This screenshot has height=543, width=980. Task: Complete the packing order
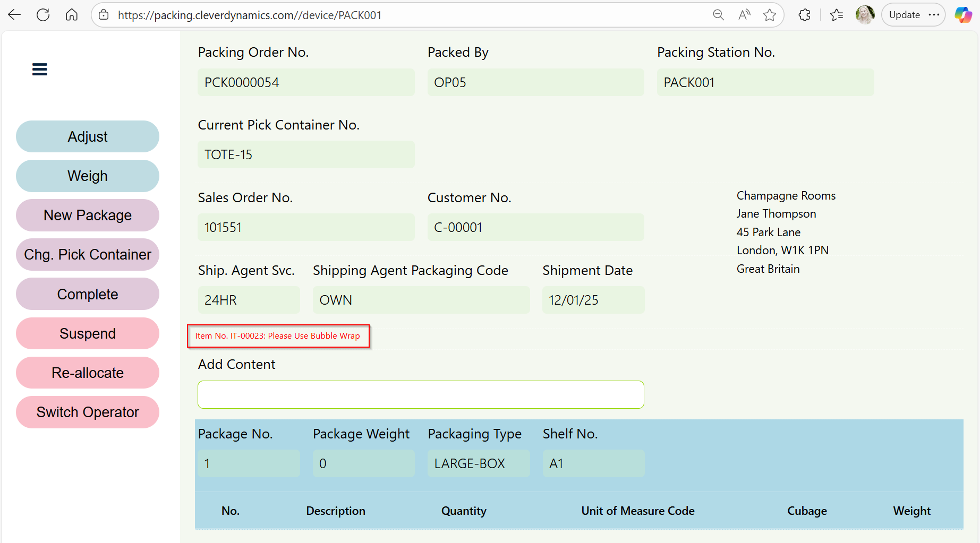point(88,294)
